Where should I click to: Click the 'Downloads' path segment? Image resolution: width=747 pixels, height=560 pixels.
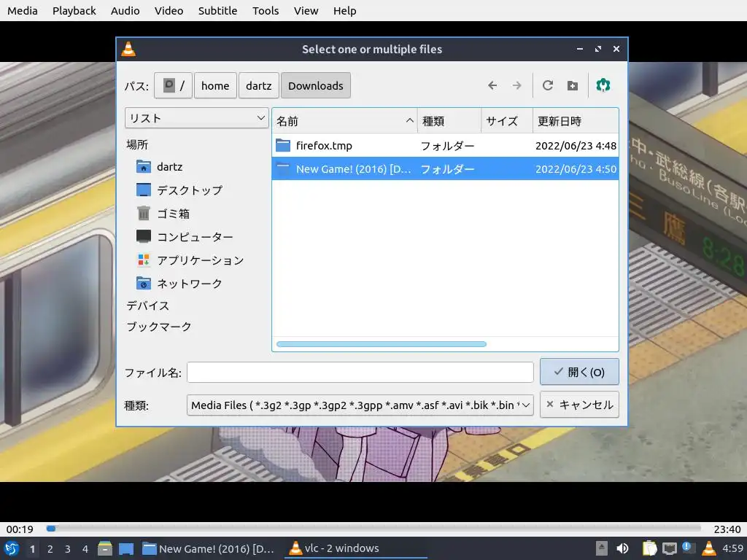click(315, 86)
